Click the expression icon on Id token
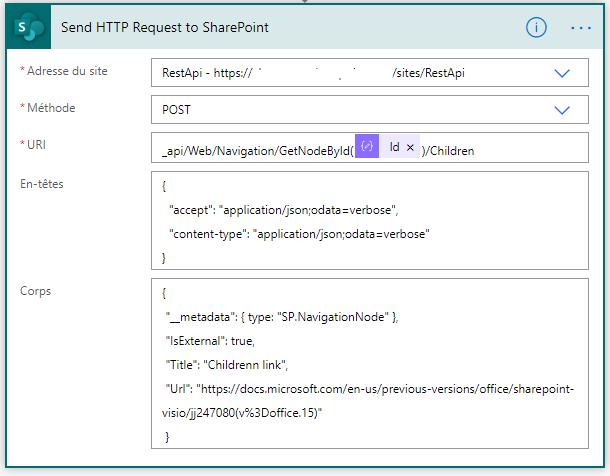This screenshot has height=476, width=610. click(367, 146)
